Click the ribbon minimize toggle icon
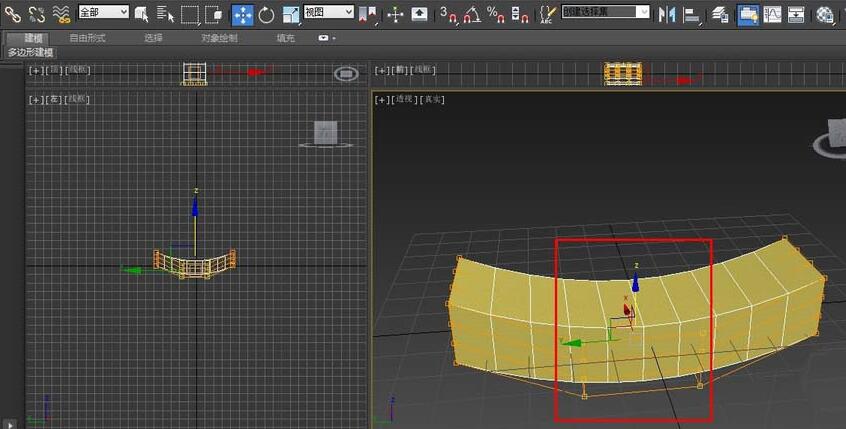The height and width of the screenshot is (429, 846). click(325, 38)
